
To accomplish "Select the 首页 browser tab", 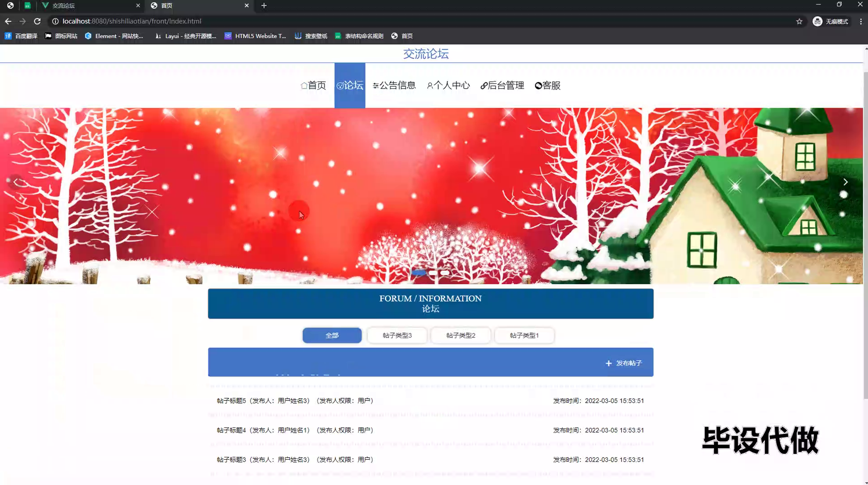I will coord(200,5).
